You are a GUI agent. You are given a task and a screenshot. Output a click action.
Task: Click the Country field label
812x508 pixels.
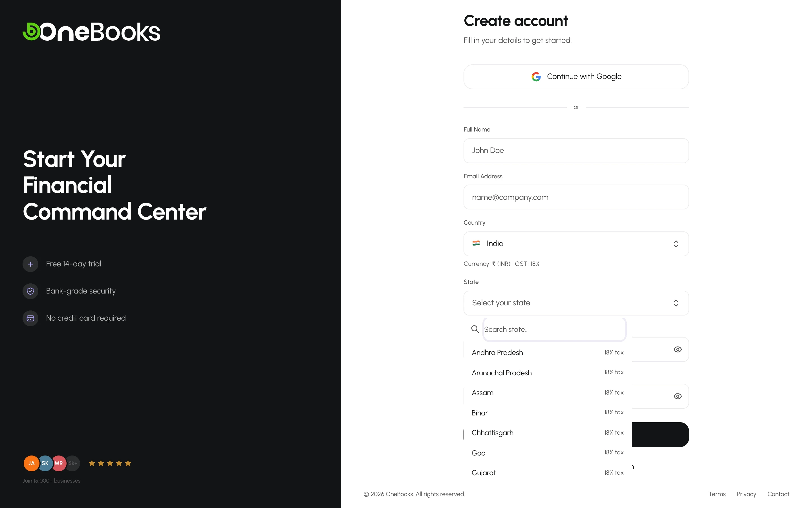coord(475,223)
